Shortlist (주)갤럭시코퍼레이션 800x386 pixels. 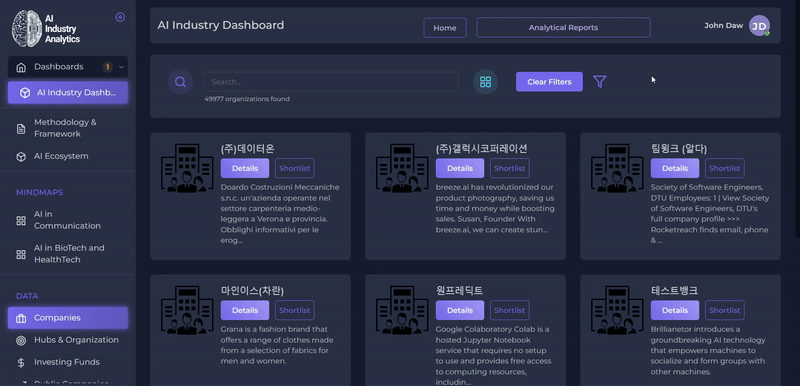click(510, 168)
